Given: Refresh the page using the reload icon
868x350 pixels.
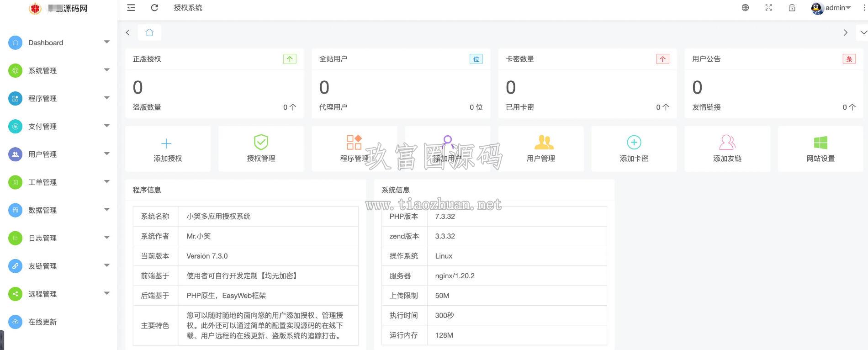Looking at the screenshot, I should [x=154, y=8].
